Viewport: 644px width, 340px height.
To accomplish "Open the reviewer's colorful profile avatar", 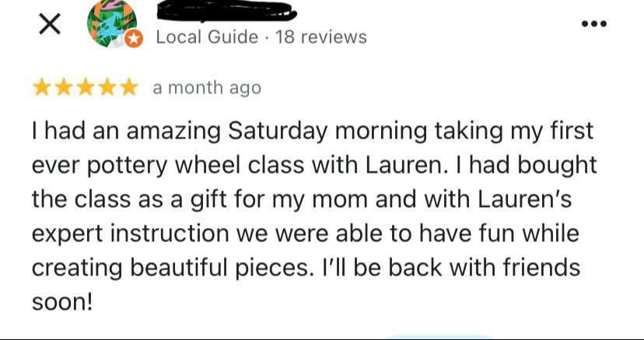I will point(112,24).
